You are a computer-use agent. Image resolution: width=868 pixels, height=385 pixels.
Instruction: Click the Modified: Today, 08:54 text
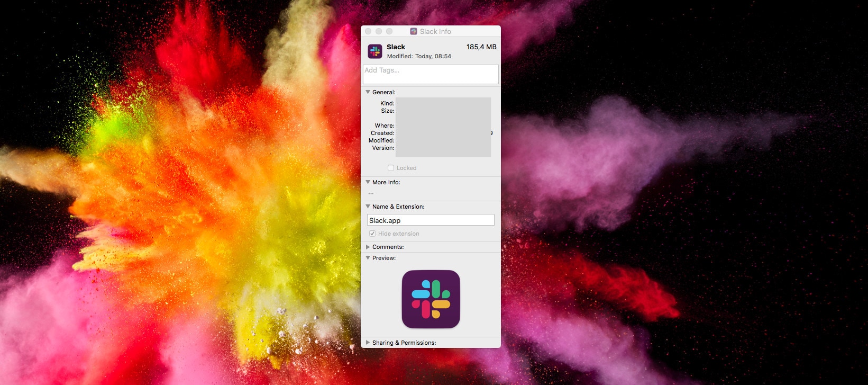coord(419,56)
